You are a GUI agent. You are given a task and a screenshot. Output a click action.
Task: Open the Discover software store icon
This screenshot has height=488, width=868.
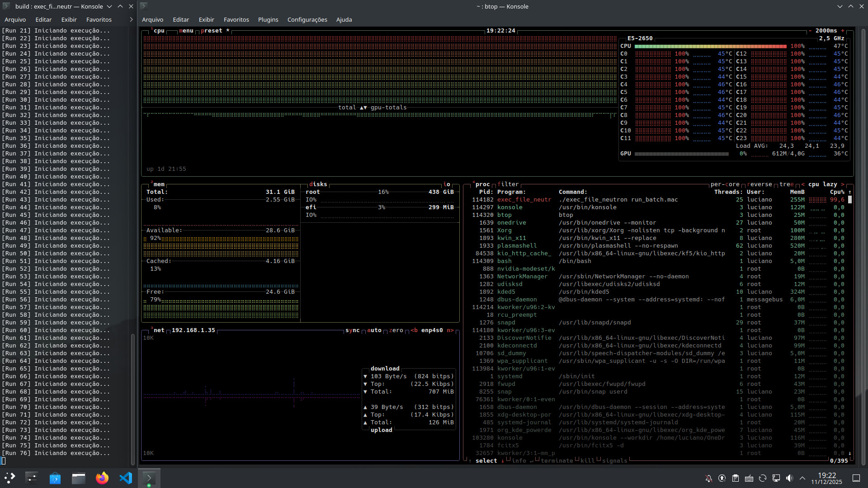click(55, 478)
